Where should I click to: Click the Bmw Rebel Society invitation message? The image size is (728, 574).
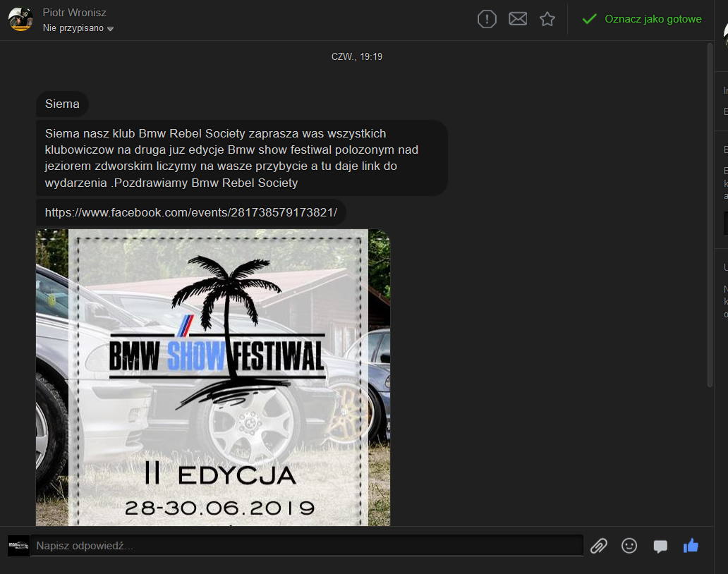[x=241, y=158]
